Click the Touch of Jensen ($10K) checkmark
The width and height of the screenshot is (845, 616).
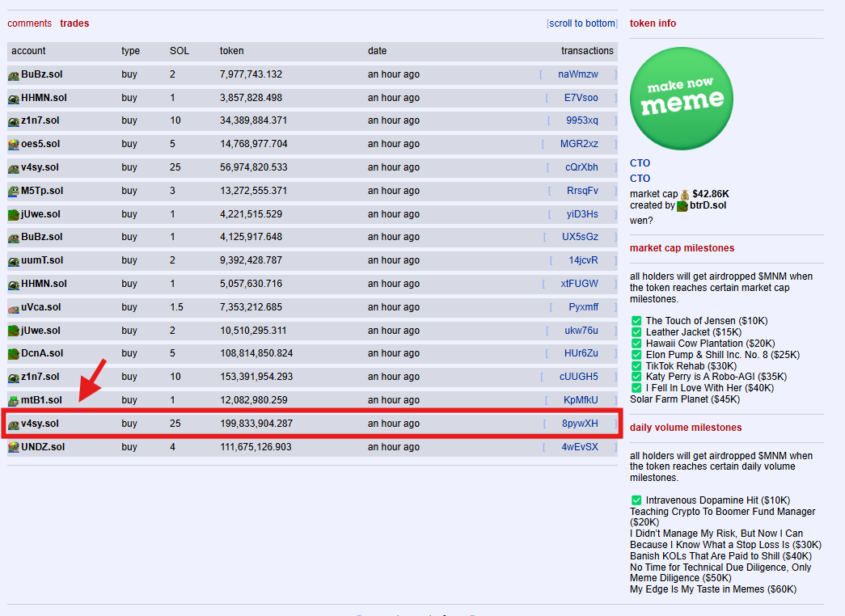click(636, 321)
